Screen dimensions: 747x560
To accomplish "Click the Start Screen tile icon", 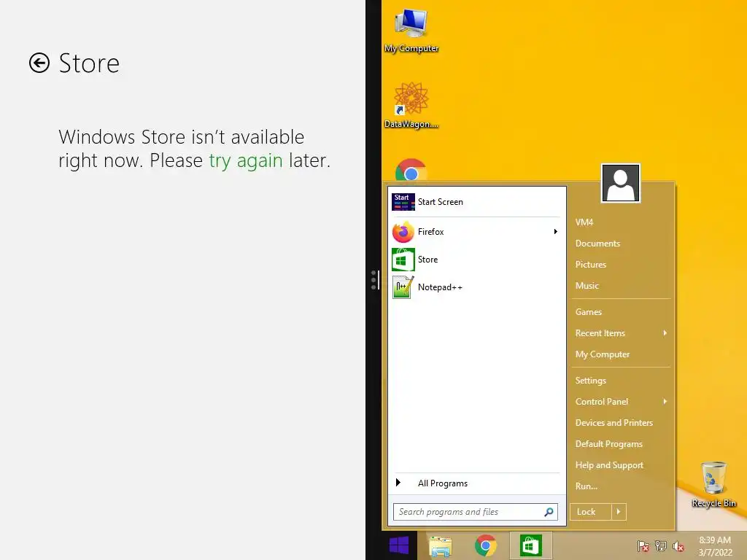I will point(403,202).
